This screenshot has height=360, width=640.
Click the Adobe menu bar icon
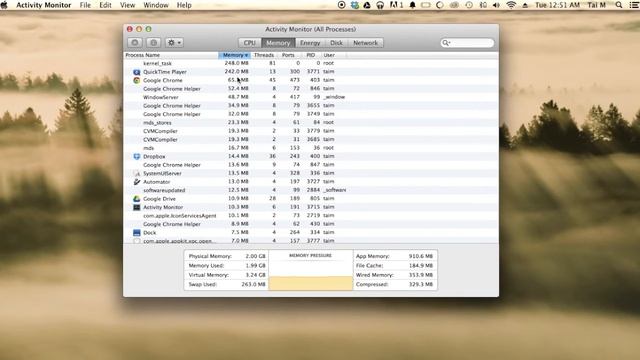[x=396, y=5]
